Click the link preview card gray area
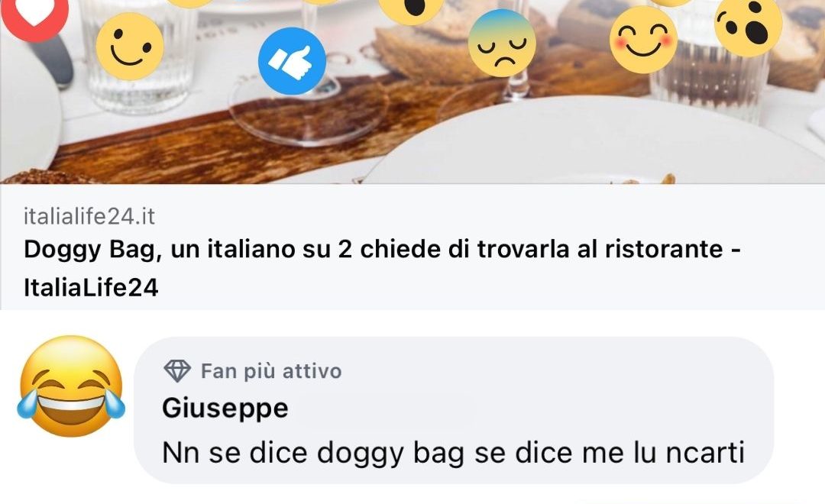The height and width of the screenshot is (504, 825). (x=412, y=247)
